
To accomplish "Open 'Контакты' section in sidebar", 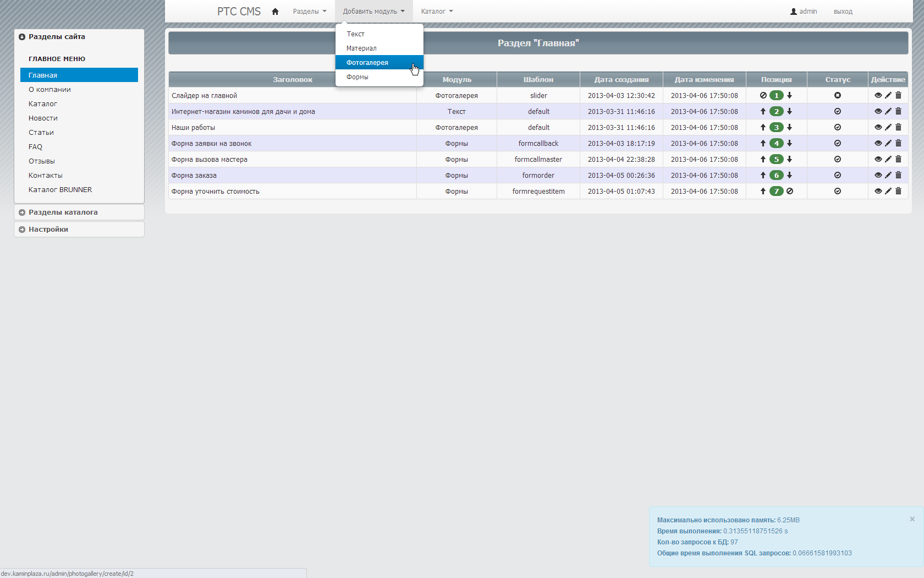I will [79, 175].
